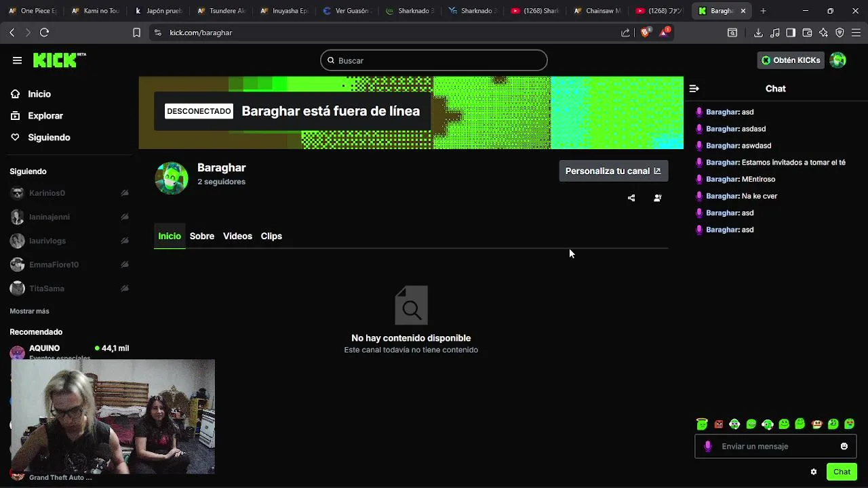Open a new browser tab
Screen dimensions: 868x488
(763, 11)
